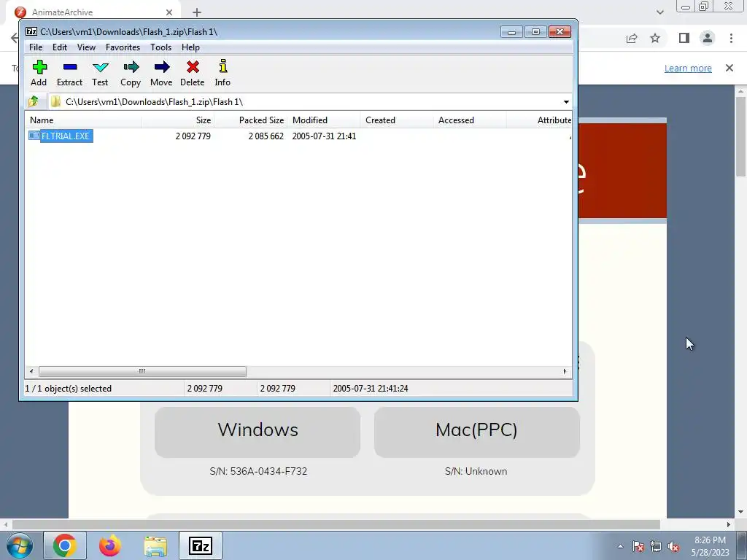Click the right scroll arrow in the 7-Zip list
Screen dimensions: 747x560
point(565,371)
